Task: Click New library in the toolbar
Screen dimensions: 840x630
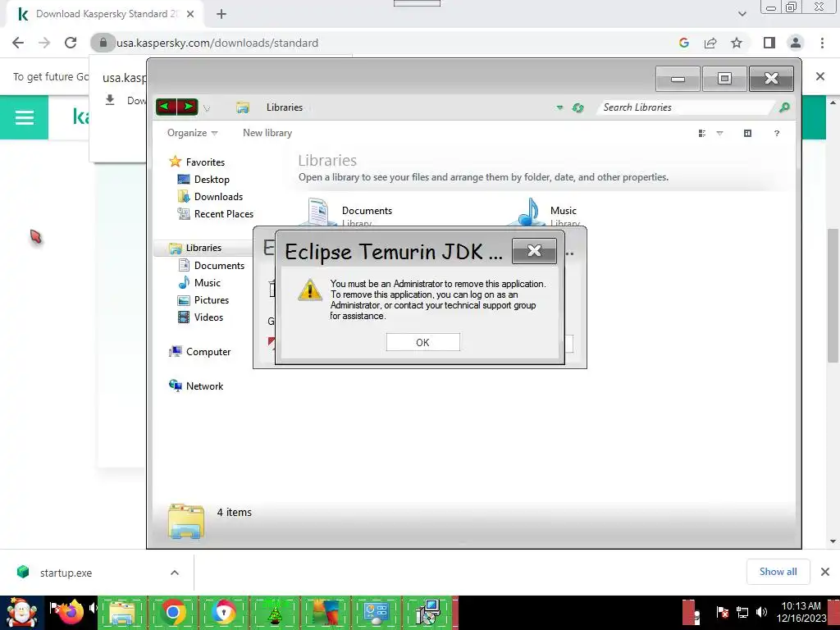Action: [267, 133]
